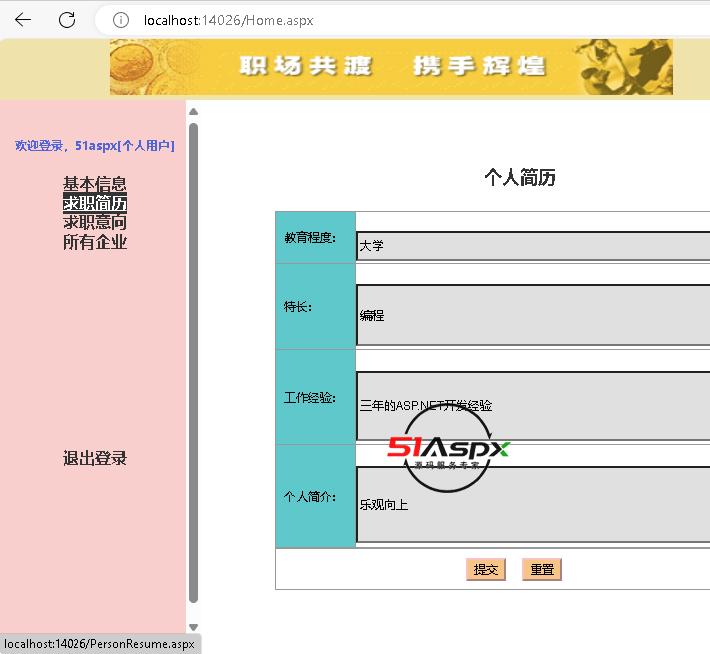
Task: Open the 基本信息 menu link
Action: pyautogui.click(x=95, y=184)
